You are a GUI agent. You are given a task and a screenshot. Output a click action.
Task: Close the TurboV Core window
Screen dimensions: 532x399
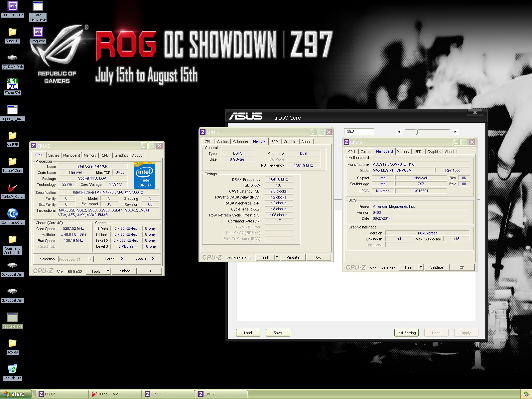[x=475, y=113]
